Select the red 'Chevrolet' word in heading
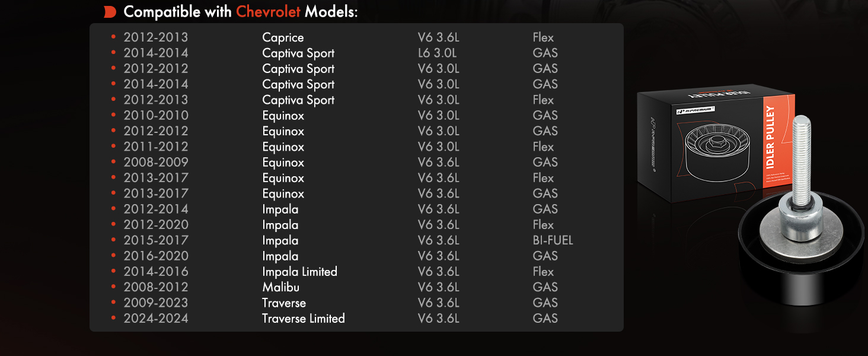The height and width of the screenshot is (356, 868). point(269,12)
